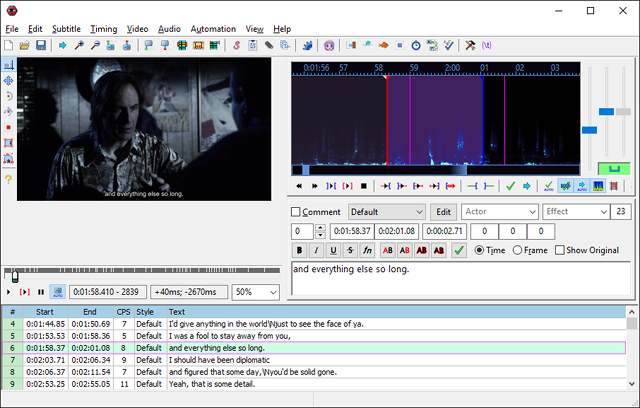Open the Styles Manager icon
Screen dimensions: 640x408
(x=238, y=45)
